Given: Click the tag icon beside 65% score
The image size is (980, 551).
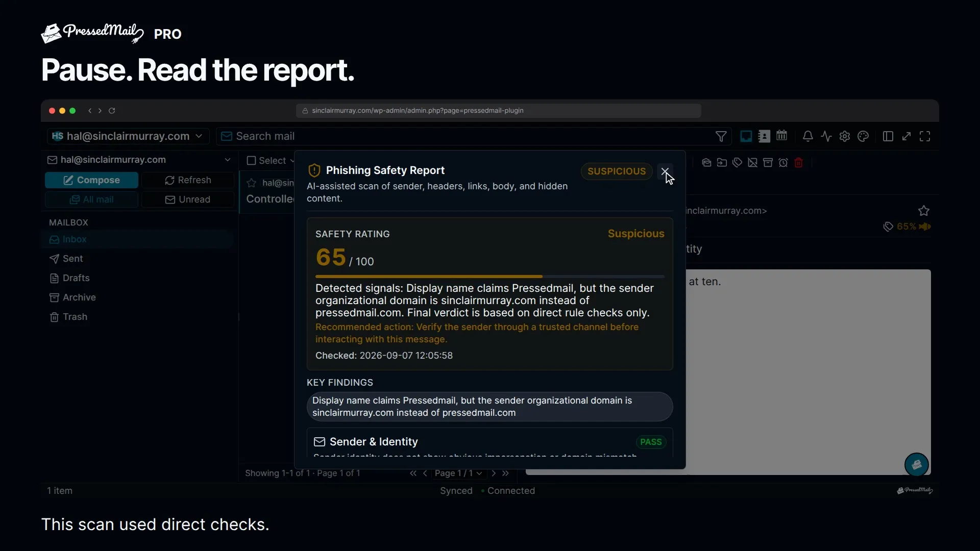Looking at the screenshot, I should pos(888,227).
